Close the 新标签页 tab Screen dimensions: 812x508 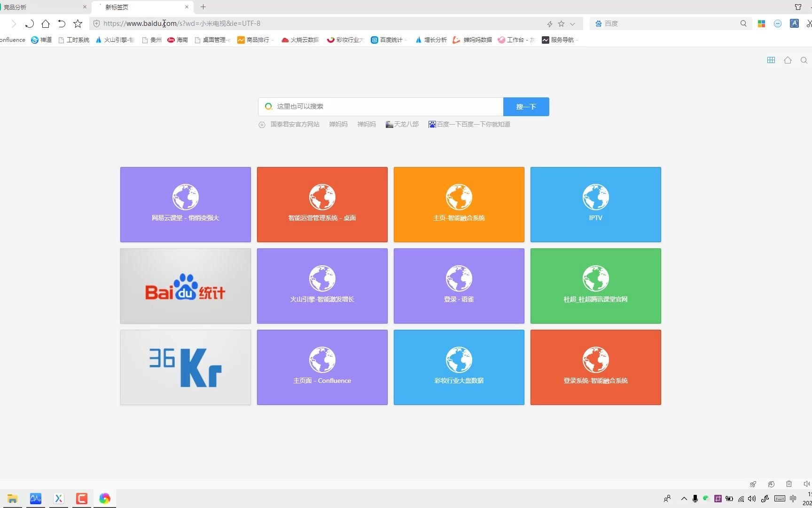point(187,7)
